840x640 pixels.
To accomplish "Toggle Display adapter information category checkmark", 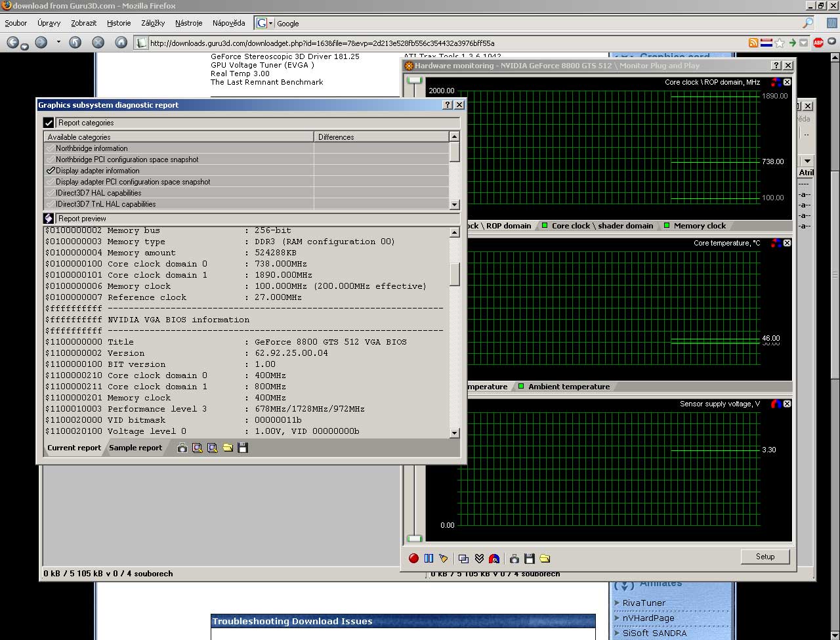I will [x=51, y=171].
